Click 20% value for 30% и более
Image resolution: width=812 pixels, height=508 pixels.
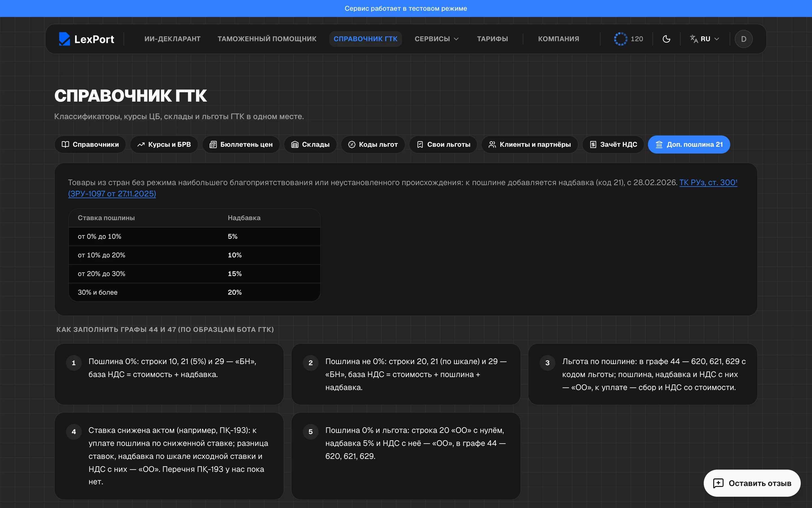point(235,292)
